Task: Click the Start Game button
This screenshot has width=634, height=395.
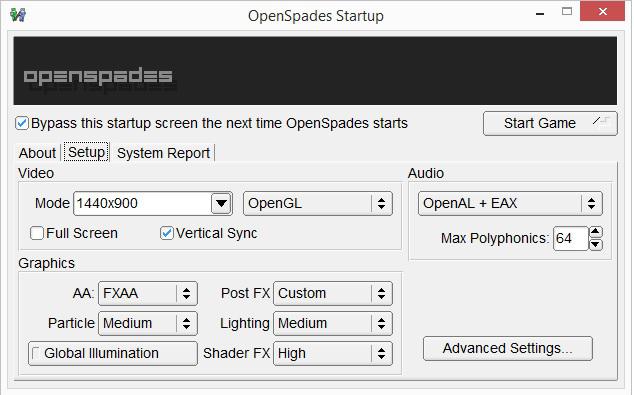Action: click(x=550, y=123)
